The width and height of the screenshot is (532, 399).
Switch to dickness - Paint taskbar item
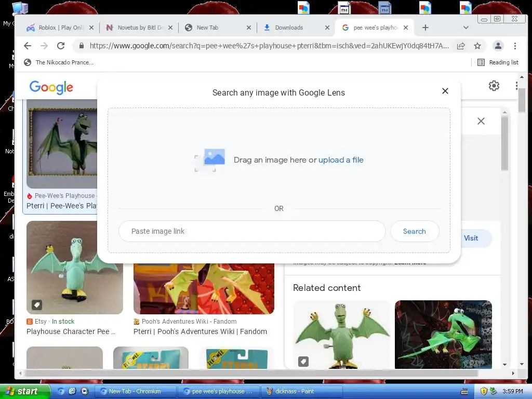coord(302,391)
